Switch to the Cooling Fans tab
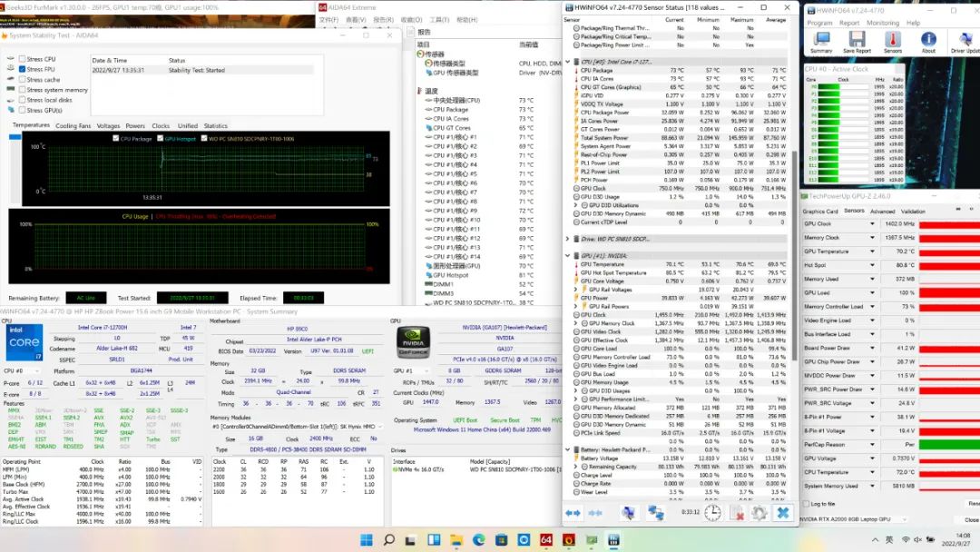This screenshot has height=552, width=980. pyautogui.click(x=73, y=126)
